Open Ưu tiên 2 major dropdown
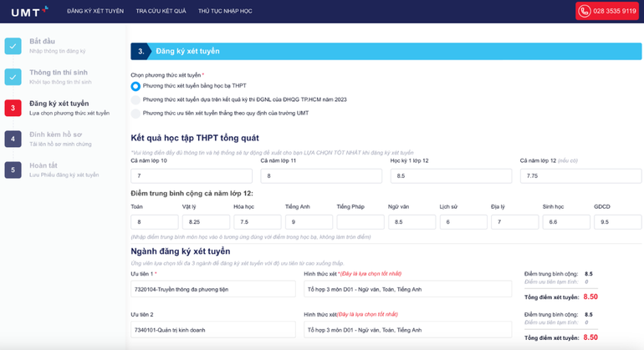 [x=212, y=330]
